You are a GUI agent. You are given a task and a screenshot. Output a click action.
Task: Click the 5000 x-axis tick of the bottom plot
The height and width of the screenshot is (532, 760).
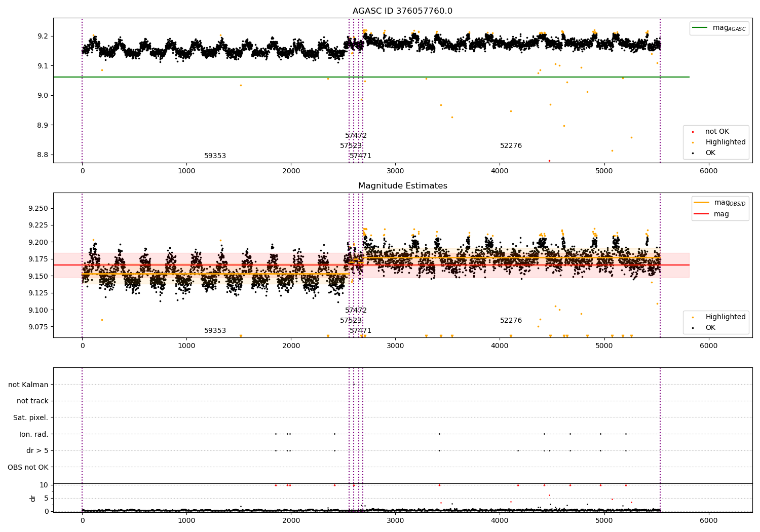click(604, 521)
